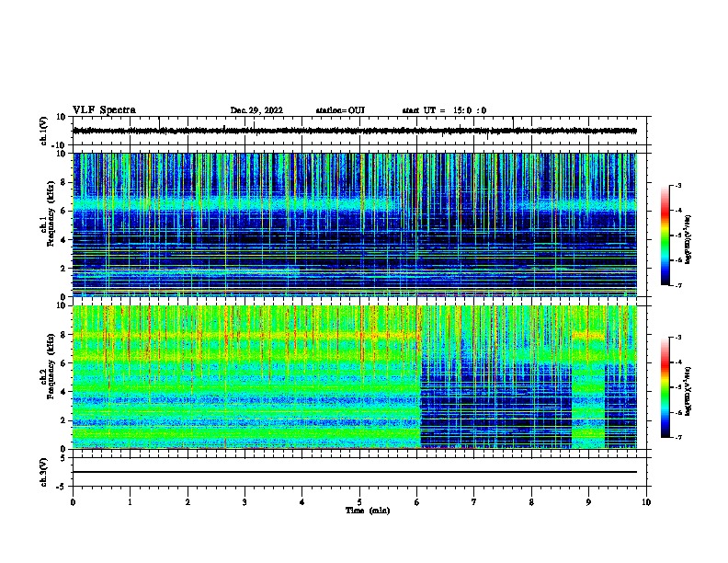The image size is (728, 563).
Task: Click time axis tick label "0"
Action: coord(73,502)
